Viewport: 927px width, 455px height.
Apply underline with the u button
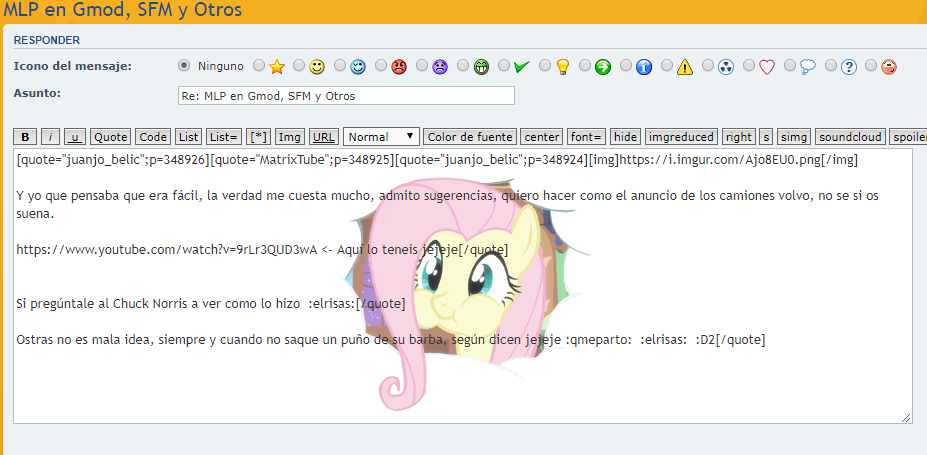coord(74,137)
